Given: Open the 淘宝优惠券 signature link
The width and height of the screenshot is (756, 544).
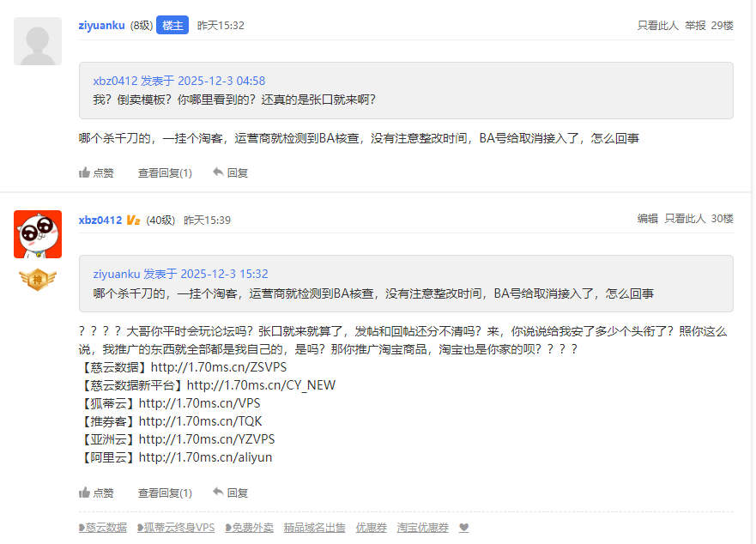Looking at the screenshot, I should click(x=421, y=528).
